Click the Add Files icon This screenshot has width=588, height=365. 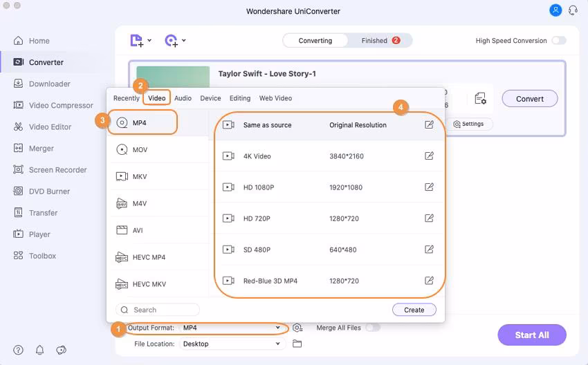pos(136,41)
